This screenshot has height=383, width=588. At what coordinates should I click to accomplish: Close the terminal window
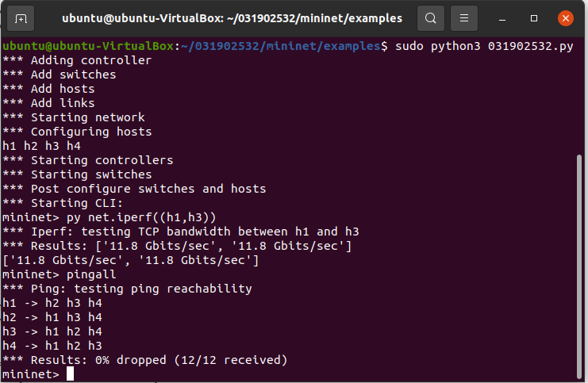coord(566,18)
